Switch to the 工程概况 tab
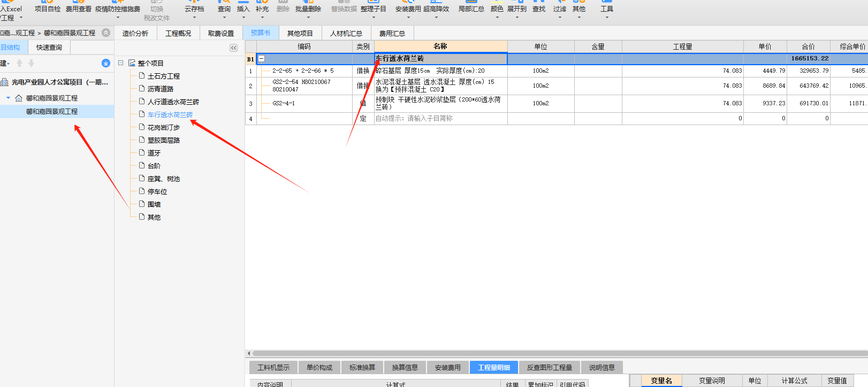The height and width of the screenshot is (387, 868). coord(178,33)
